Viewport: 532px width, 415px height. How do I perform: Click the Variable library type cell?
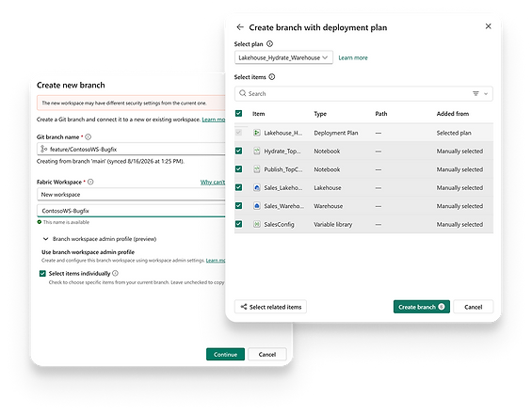pos(332,225)
